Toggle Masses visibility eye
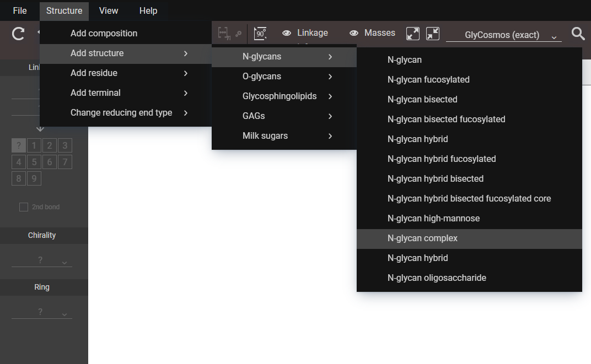This screenshot has height=364, width=591. click(354, 33)
